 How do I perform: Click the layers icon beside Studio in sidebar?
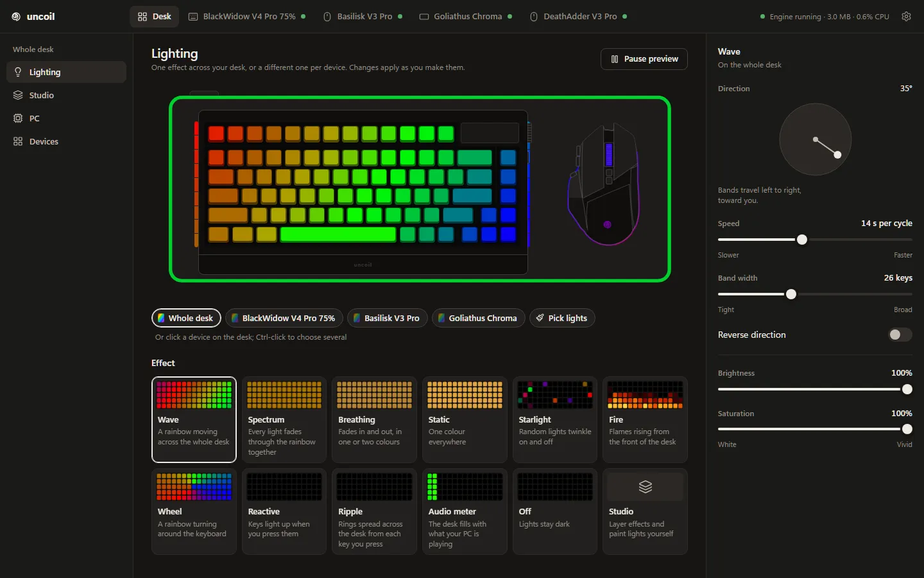[18, 95]
